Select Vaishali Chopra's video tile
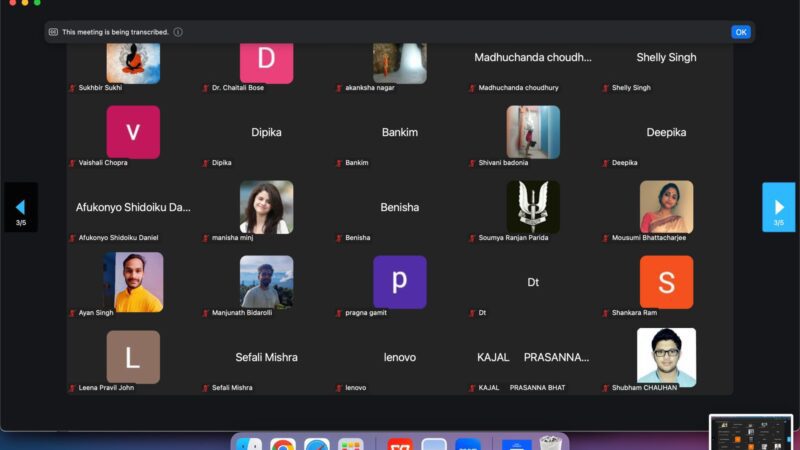Image resolution: width=800 pixels, height=450 pixels. (133, 132)
